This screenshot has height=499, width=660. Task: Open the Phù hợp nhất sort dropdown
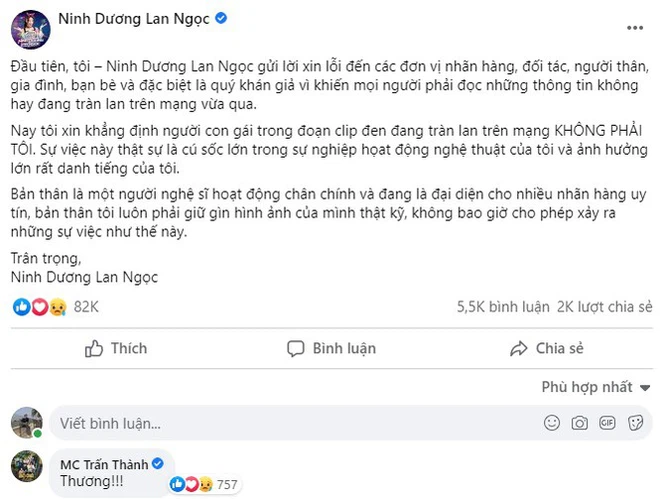[597, 387]
